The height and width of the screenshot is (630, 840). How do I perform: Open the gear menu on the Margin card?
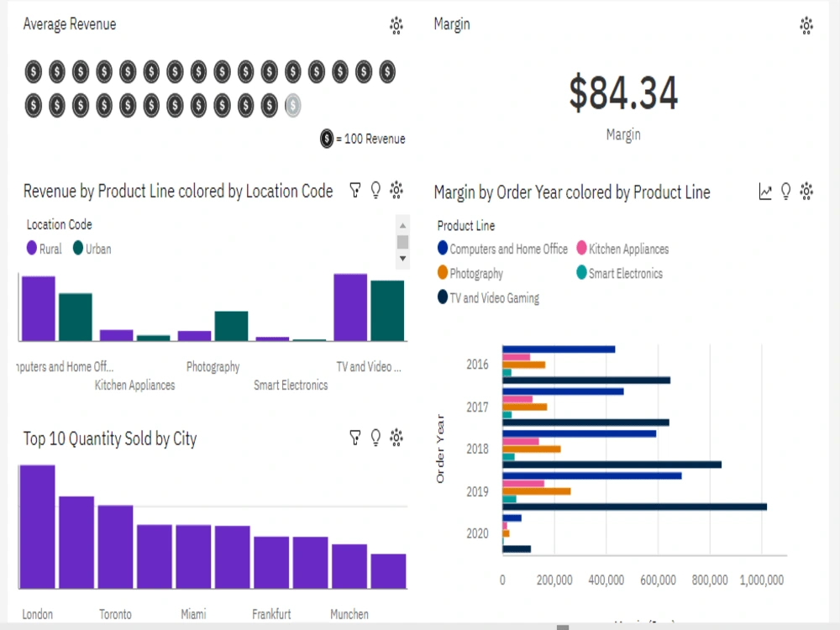point(806,26)
